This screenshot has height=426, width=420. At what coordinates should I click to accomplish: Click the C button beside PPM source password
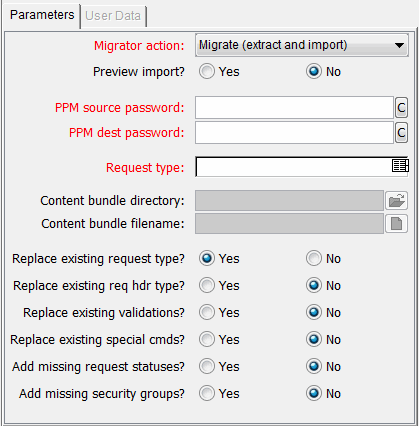click(x=401, y=108)
